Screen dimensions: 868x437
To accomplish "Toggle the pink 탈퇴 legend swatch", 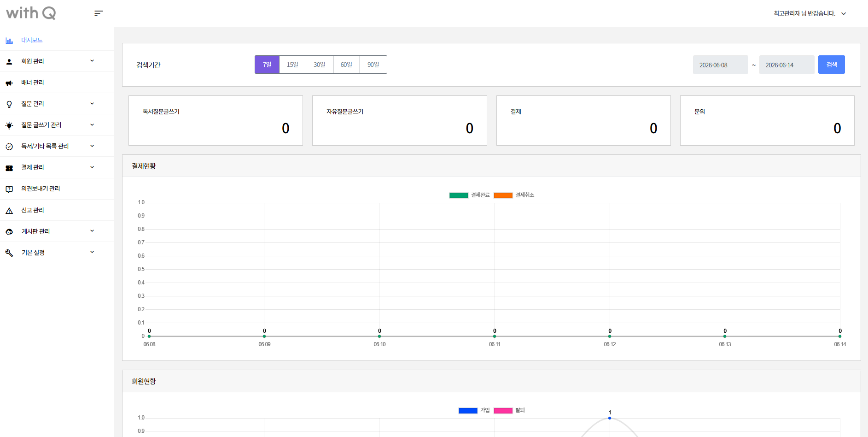I will (x=503, y=411).
